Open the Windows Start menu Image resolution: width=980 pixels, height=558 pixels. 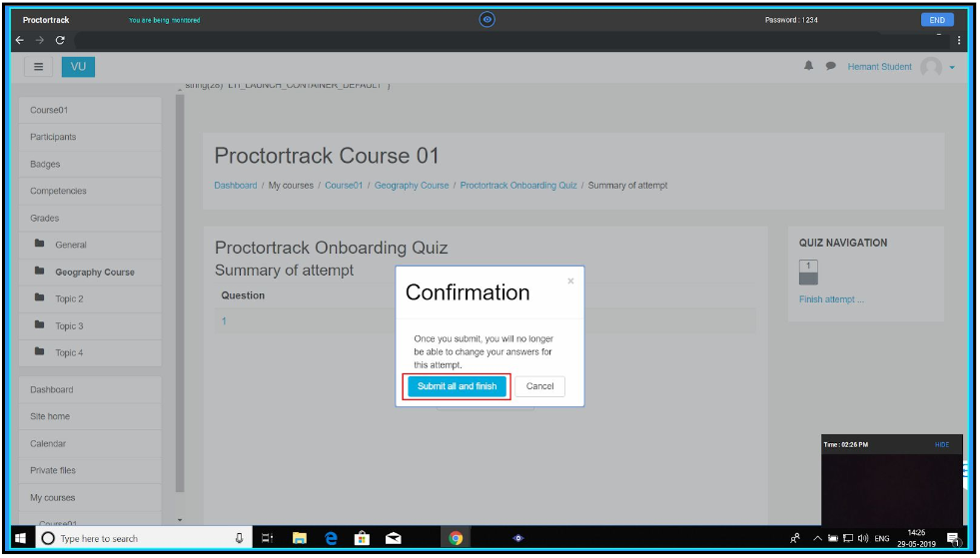[x=21, y=538]
